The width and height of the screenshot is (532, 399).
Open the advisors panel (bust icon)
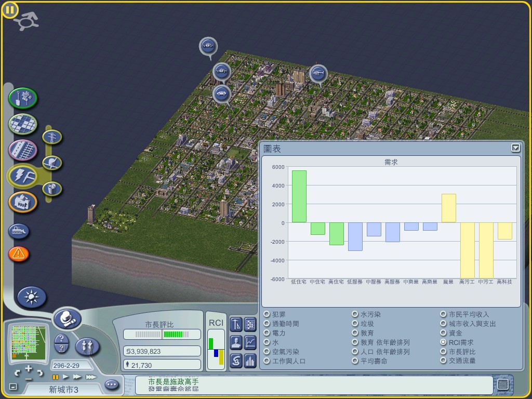[x=236, y=342]
